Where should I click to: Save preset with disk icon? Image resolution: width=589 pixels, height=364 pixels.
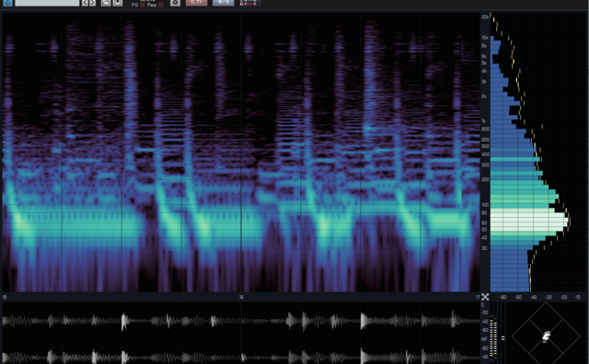[x=118, y=3]
